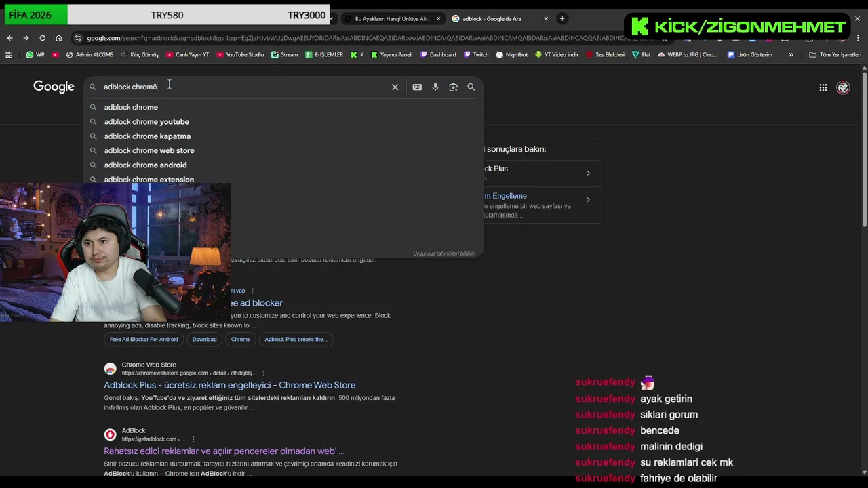Open the Ürün Gösterim bookmark
Screen dimensions: 868x488
pyautogui.click(x=749, y=54)
